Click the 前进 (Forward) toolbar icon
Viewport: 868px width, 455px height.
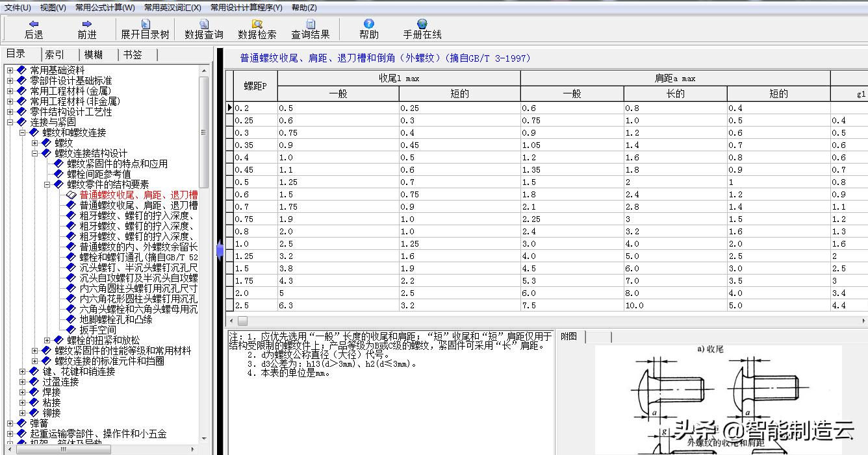[86, 29]
